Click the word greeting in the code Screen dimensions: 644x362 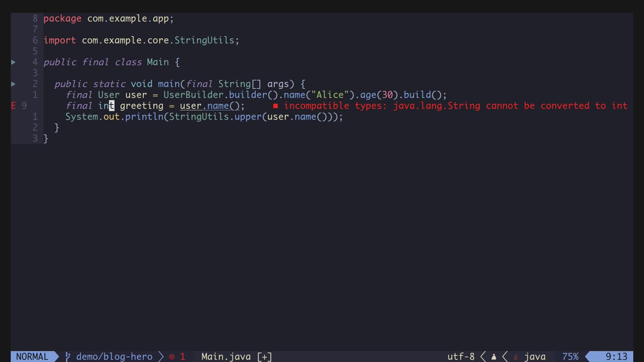tap(142, 106)
